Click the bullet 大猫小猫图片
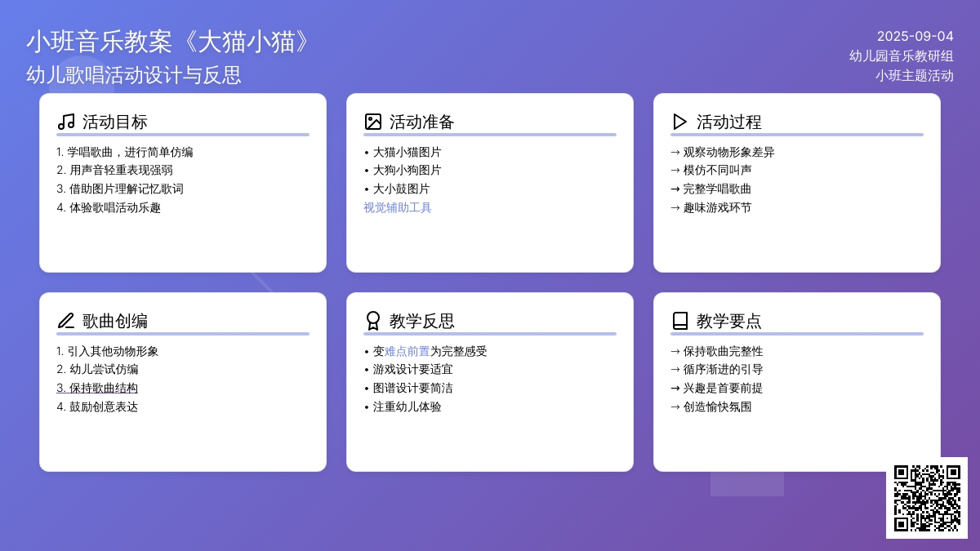The width and height of the screenshot is (980, 551). (403, 152)
